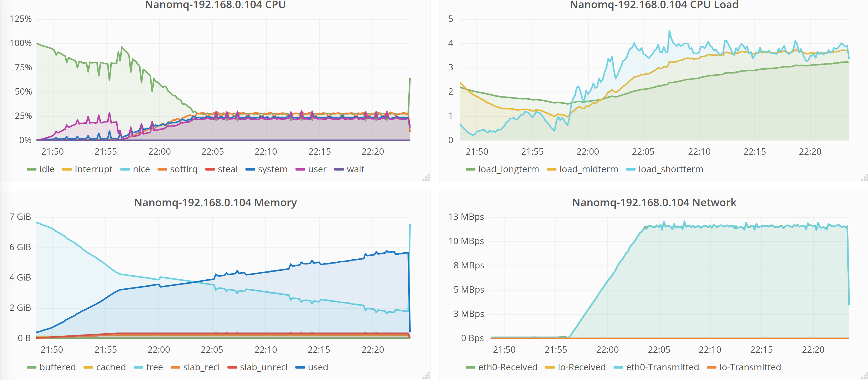The width and height of the screenshot is (868, 380).
Task: Open the Nanomq CPU panel title menu
Action: [215, 5]
